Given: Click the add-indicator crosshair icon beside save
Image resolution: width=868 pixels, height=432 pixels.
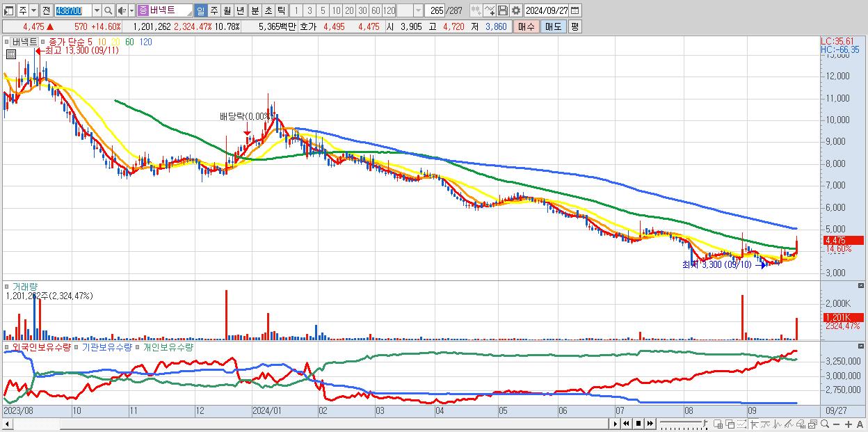Looking at the screenshot, I should point(490,10).
